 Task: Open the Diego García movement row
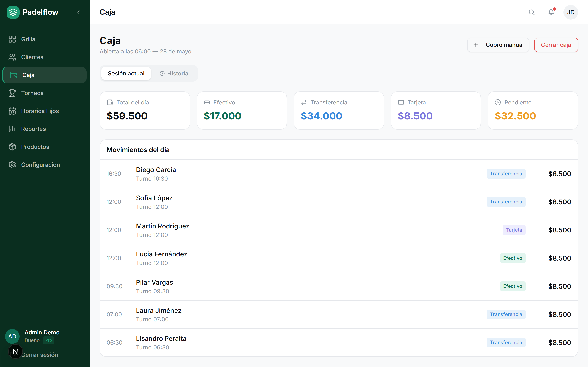[x=339, y=174]
